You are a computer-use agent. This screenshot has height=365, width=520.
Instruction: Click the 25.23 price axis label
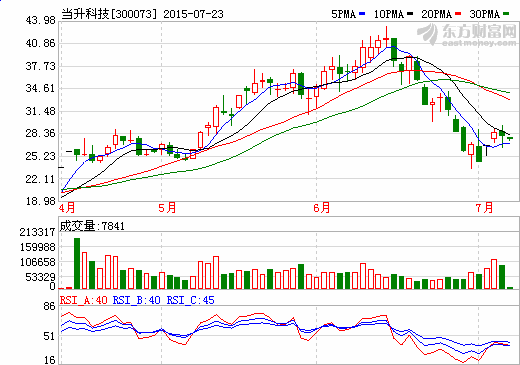pyautogui.click(x=40, y=156)
